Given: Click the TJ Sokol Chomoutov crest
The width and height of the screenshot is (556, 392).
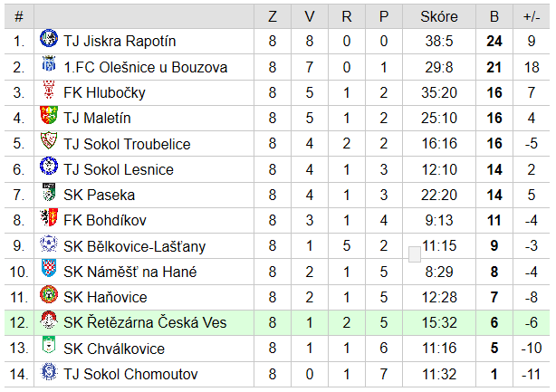Looking at the screenshot, I should click(49, 371).
